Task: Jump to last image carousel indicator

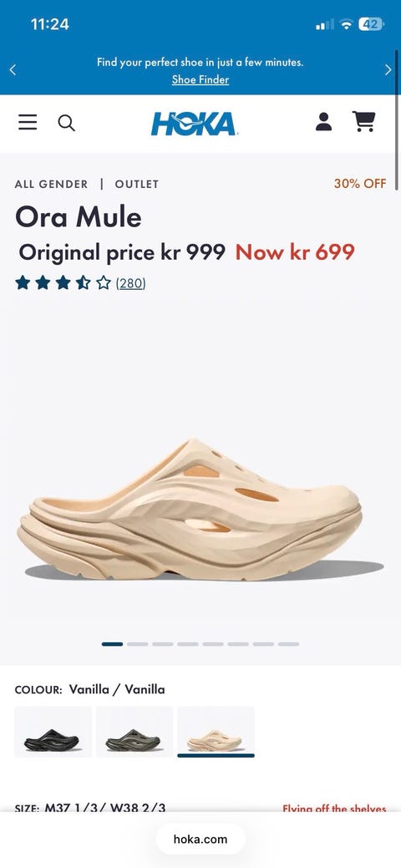Action: pyautogui.click(x=288, y=644)
